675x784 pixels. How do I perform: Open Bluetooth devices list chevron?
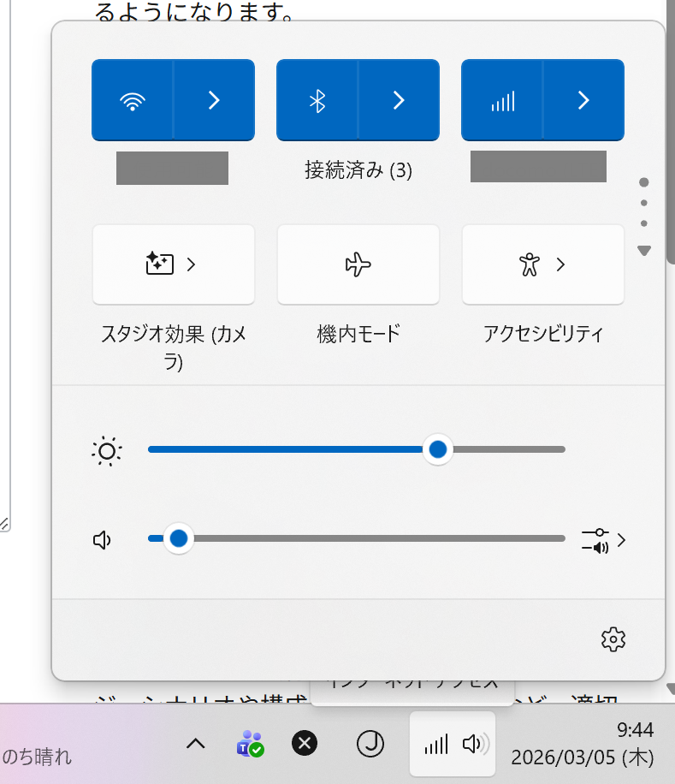click(x=399, y=100)
